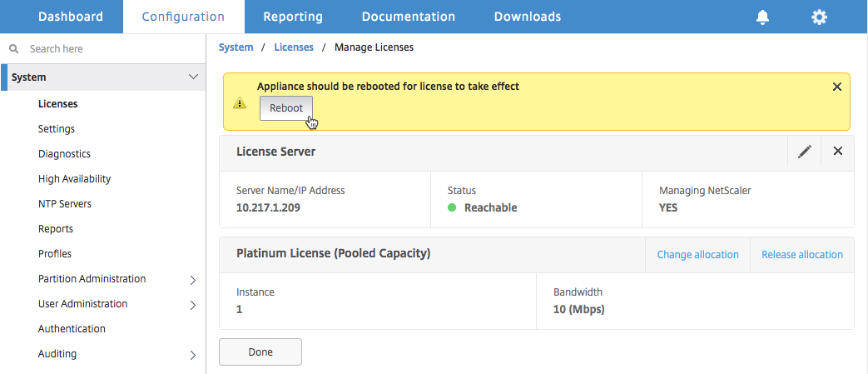The height and width of the screenshot is (374, 868).
Task: Open Diagnostics in the sidebar
Action: pyautogui.click(x=64, y=153)
